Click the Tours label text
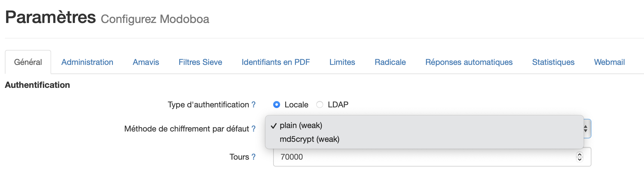Screen dimensions: 644x178 pos(239,157)
